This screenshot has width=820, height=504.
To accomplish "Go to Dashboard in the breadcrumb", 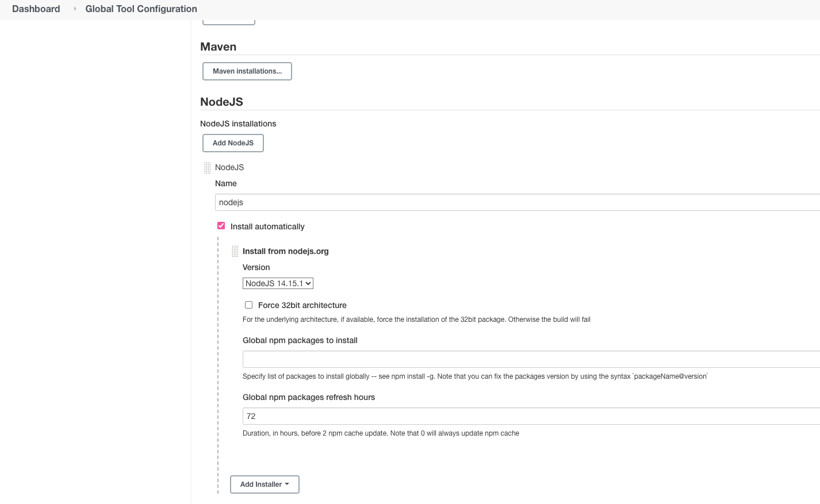I will click(36, 9).
